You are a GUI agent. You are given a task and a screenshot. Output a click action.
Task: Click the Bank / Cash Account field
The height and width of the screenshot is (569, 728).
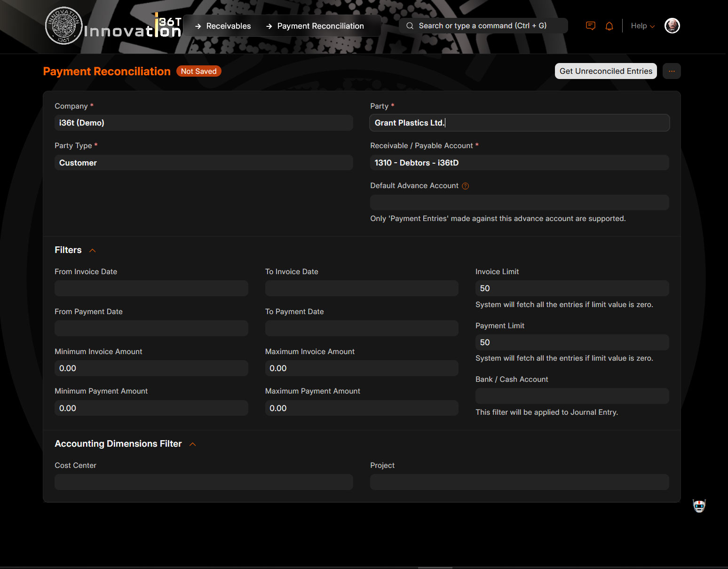pos(571,396)
